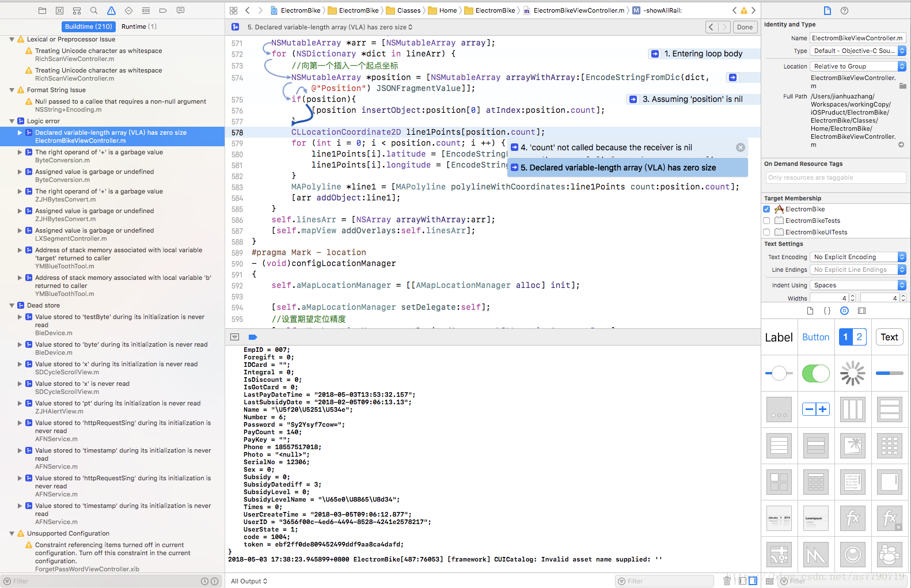The width and height of the screenshot is (911, 588).
Task: Enable ElectromBikeTests target membership
Action: coord(766,221)
